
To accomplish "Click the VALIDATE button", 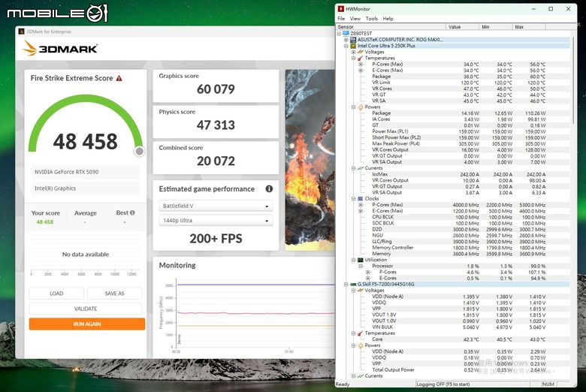I will coord(86,309).
